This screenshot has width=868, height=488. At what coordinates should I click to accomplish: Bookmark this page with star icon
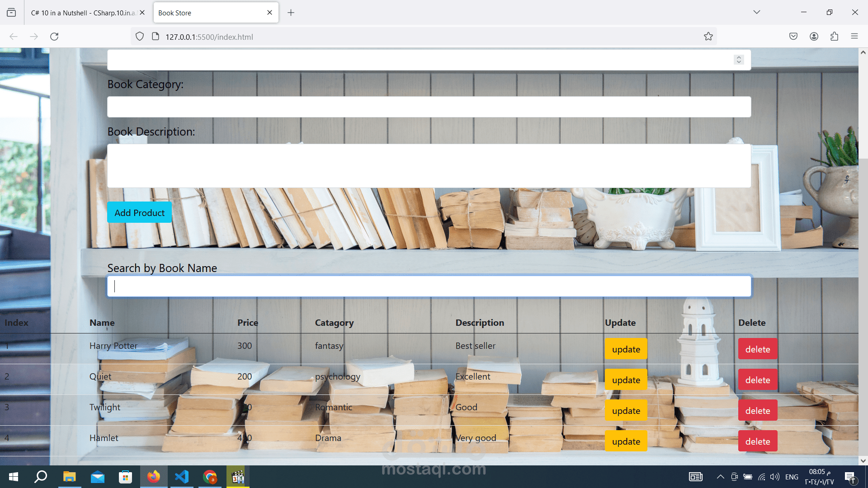(x=708, y=37)
